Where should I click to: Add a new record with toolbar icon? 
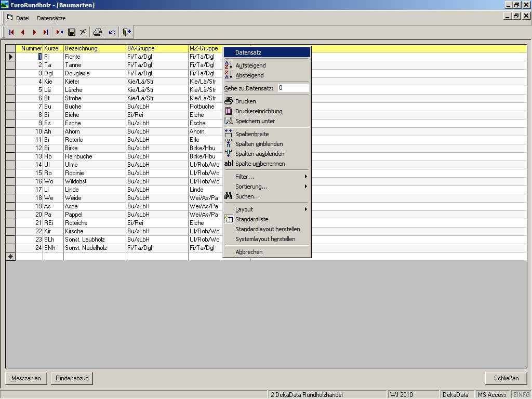60,32
